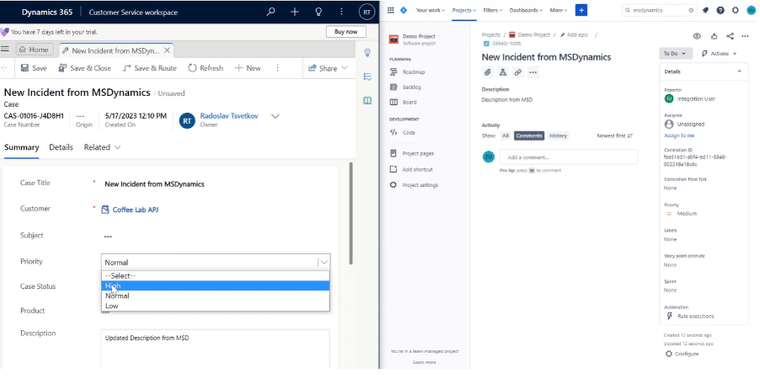Click Refresh in the command bar

pyautogui.click(x=206, y=68)
